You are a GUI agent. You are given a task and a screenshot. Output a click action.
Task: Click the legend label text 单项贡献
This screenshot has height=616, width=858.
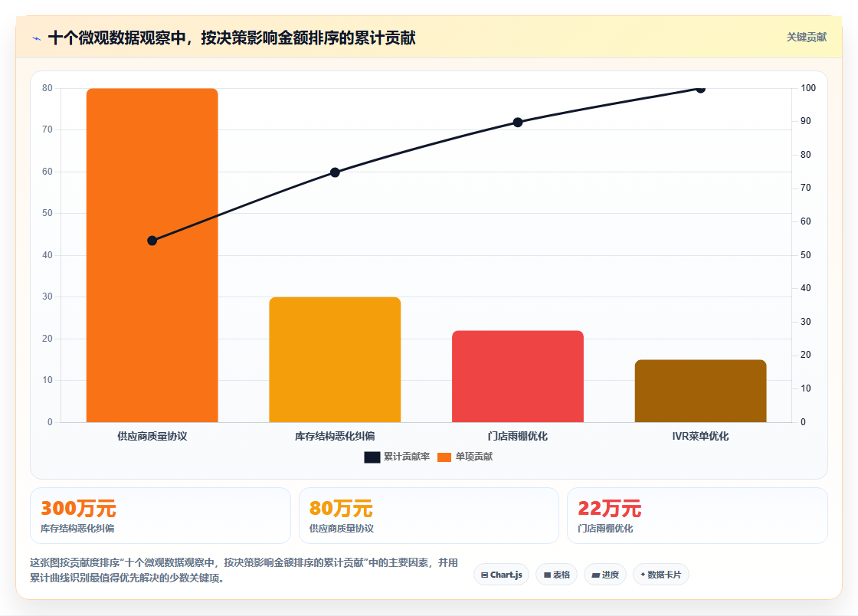click(x=474, y=457)
